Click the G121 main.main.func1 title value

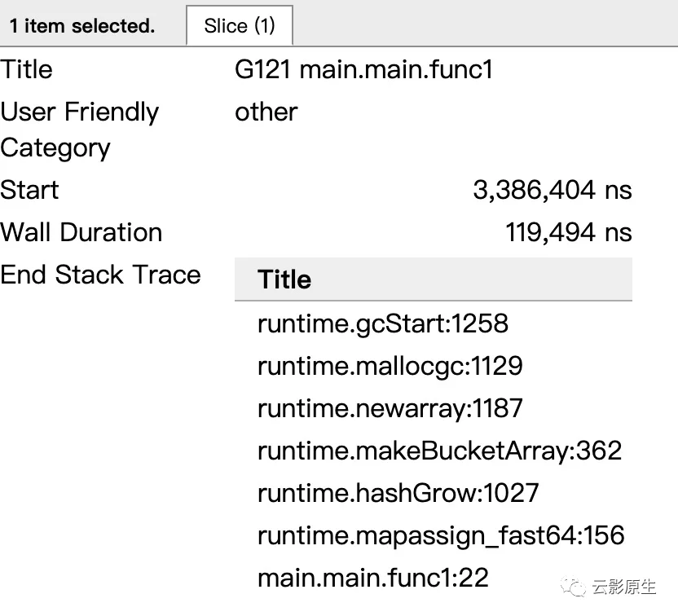point(363,69)
